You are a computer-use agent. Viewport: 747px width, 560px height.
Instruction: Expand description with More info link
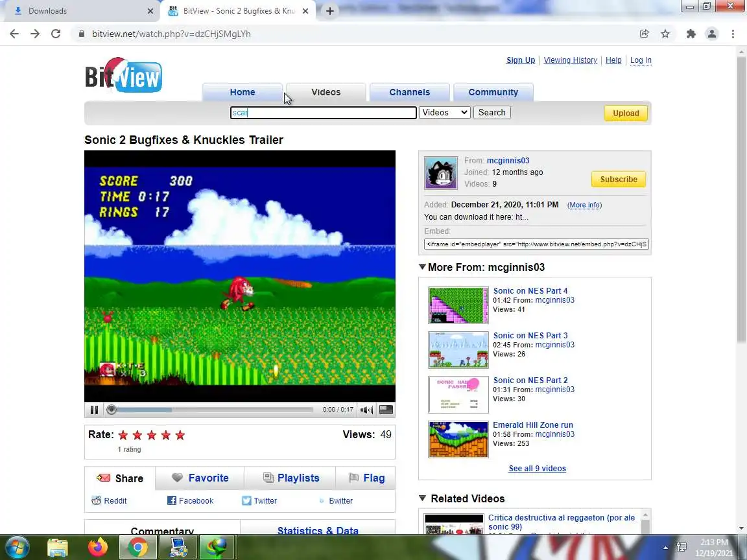(584, 205)
